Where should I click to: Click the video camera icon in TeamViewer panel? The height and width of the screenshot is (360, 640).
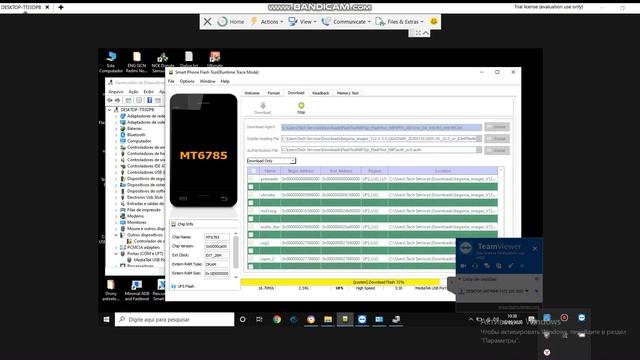(464, 266)
